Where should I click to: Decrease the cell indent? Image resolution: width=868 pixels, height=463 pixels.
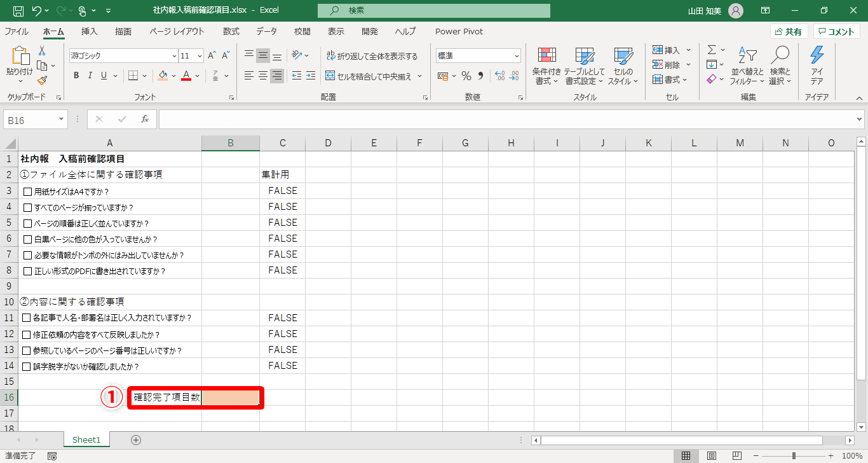297,76
